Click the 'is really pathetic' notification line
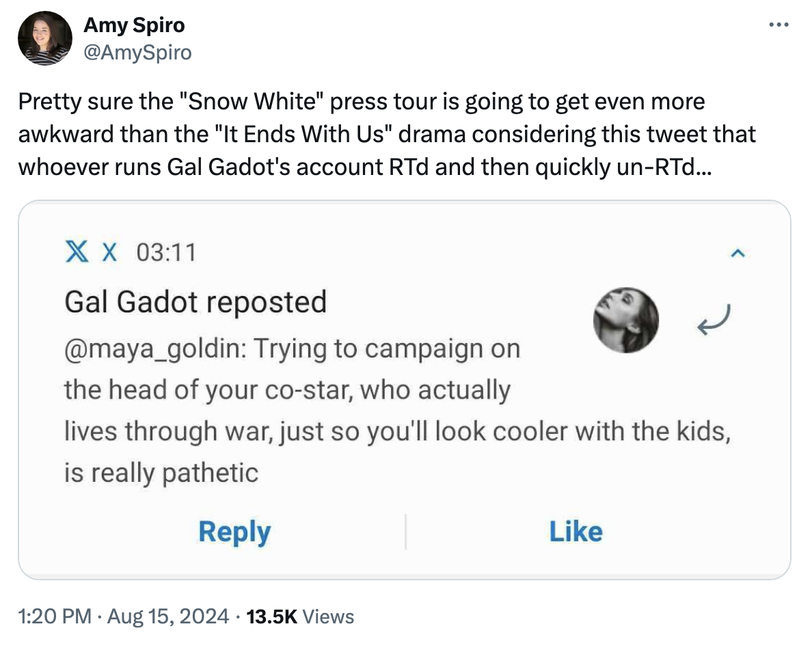Viewport: 812px width, 648px height. click(161, 473)
